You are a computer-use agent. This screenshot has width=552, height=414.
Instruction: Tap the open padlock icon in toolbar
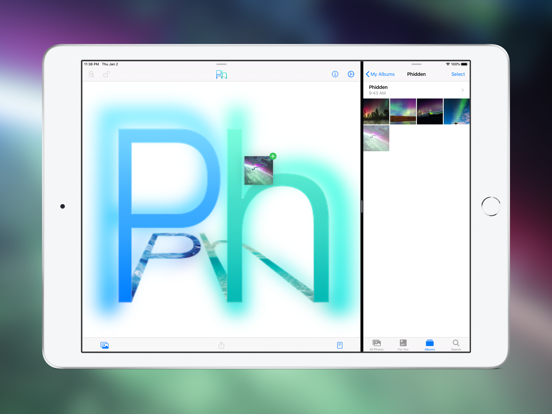(x=106, y=74)
